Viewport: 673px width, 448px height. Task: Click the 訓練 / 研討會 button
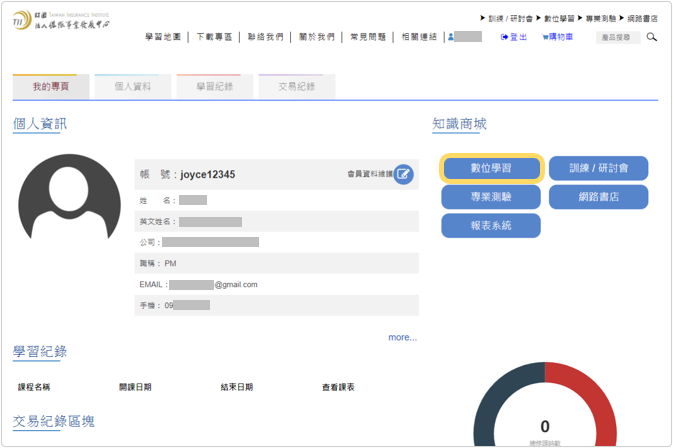(598, 168)
